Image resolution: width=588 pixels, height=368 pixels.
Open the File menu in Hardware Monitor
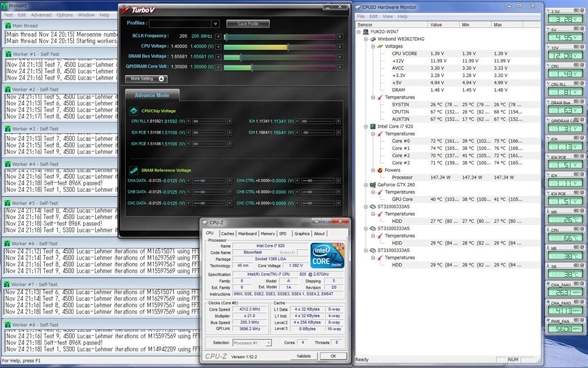coord(361,17)
